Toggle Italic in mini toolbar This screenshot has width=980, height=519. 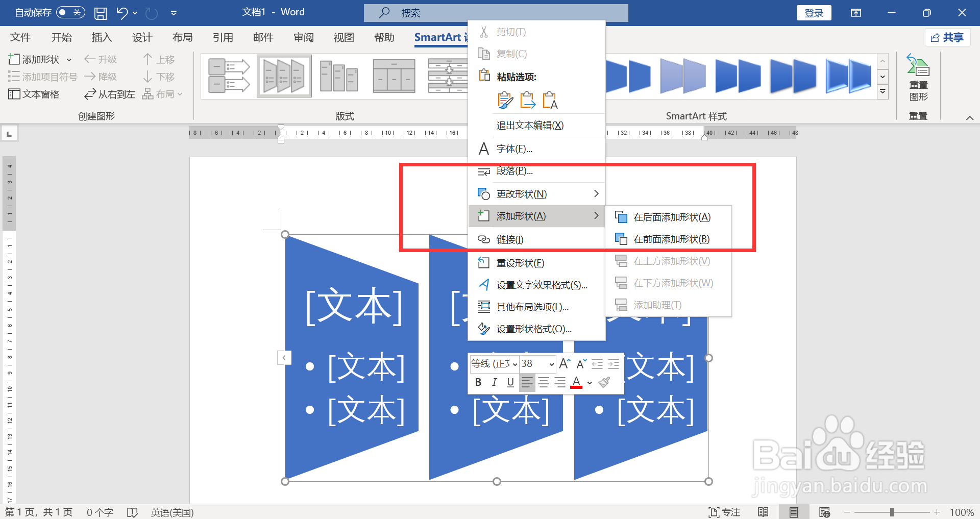click(x=494, y=382)
